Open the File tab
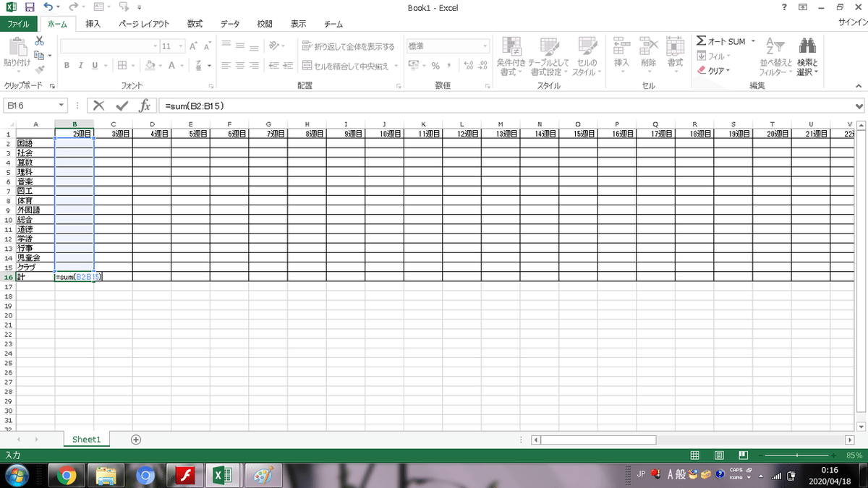Image resolution: width=868 pixels, height=488 pixels. [19, 24]
